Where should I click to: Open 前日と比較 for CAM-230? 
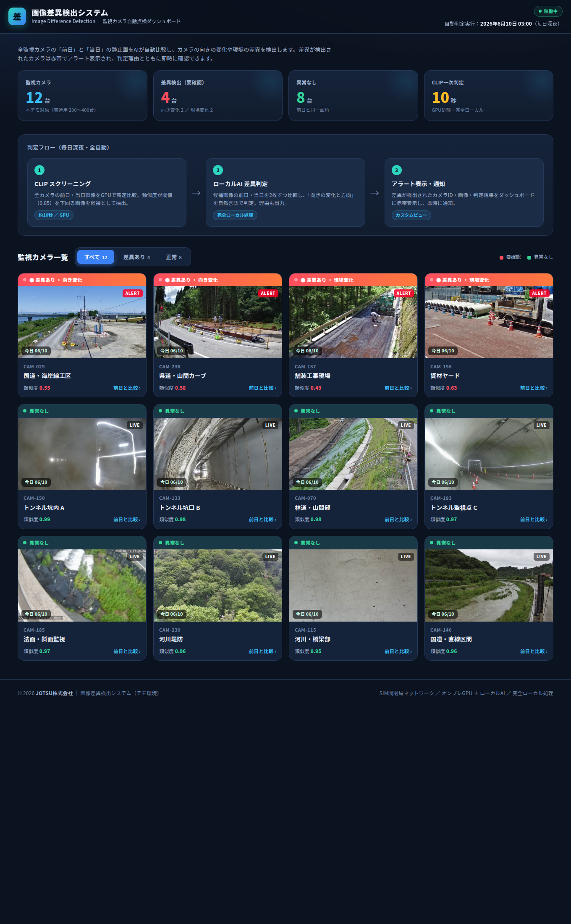[x=262, y=651]
